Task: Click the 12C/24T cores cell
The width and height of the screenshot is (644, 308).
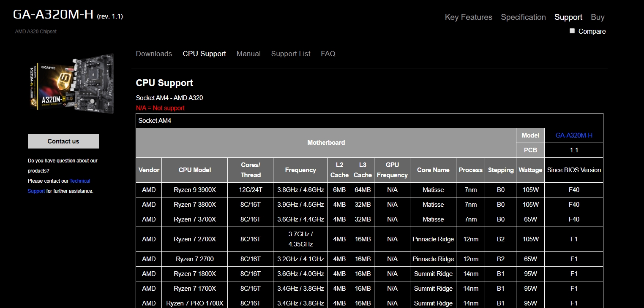Action: 251,190
